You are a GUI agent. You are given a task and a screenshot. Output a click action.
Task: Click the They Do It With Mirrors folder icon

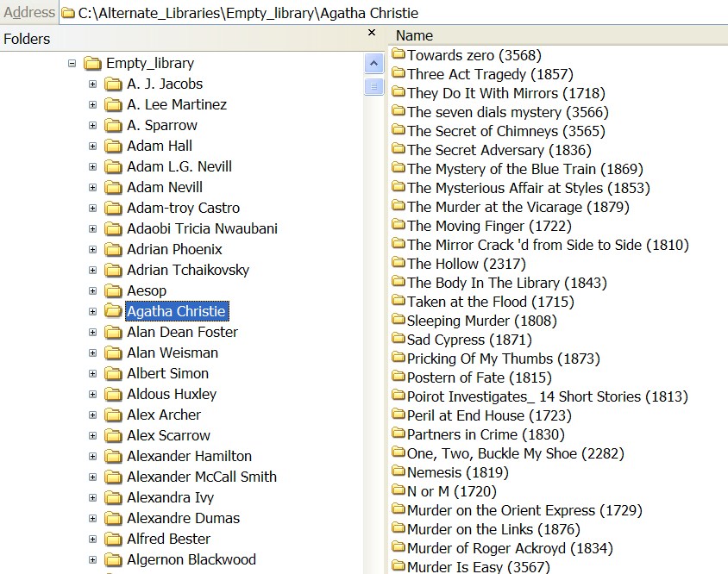pyautogui.click(x=399, y=92)
